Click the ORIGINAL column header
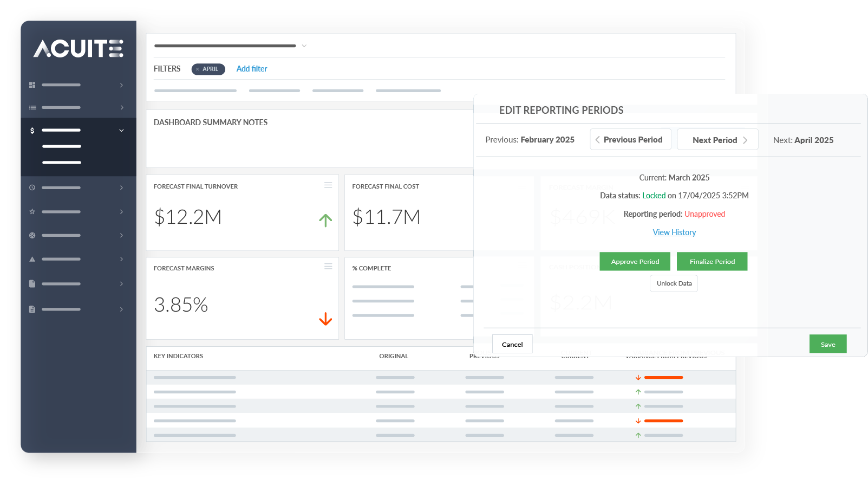Screen dimensions: 868x485 tap(394, 356)
